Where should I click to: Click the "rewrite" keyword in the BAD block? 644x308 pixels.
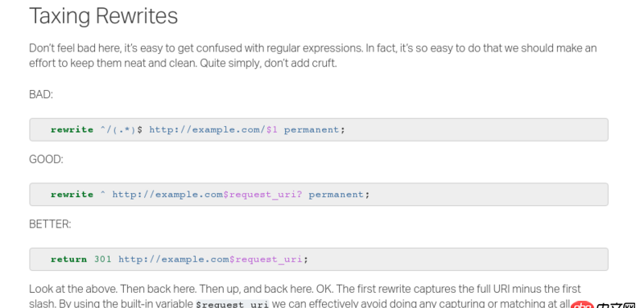(x=72, y=129)
